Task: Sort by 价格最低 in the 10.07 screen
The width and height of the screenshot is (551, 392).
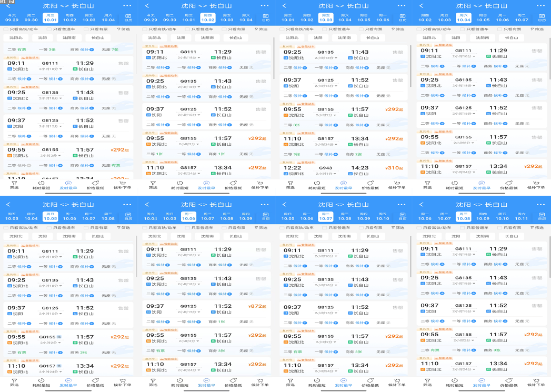Action: (x=369, y=382)
